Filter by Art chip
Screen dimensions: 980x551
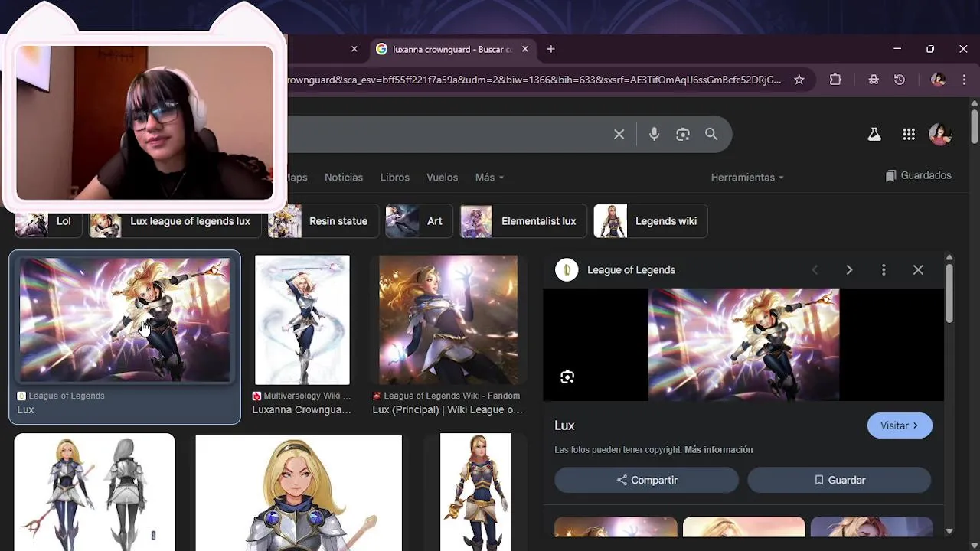coord(419,221)
